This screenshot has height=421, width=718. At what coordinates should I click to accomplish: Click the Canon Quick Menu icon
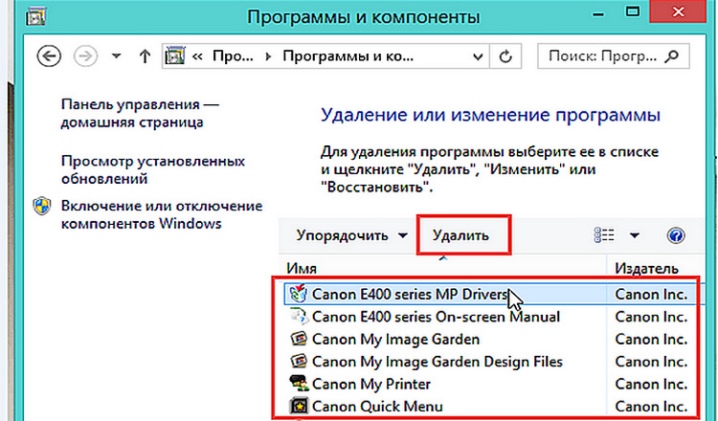point(299,406)
